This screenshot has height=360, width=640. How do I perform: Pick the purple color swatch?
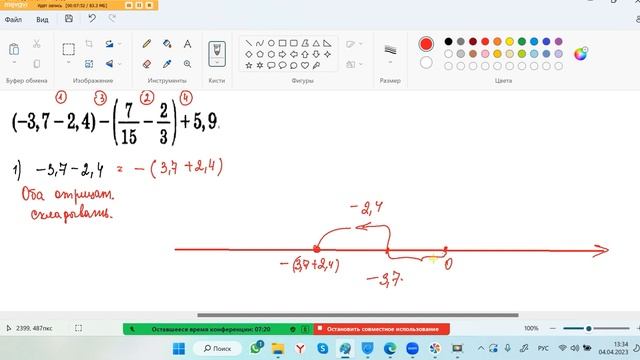tap(558, 41)
